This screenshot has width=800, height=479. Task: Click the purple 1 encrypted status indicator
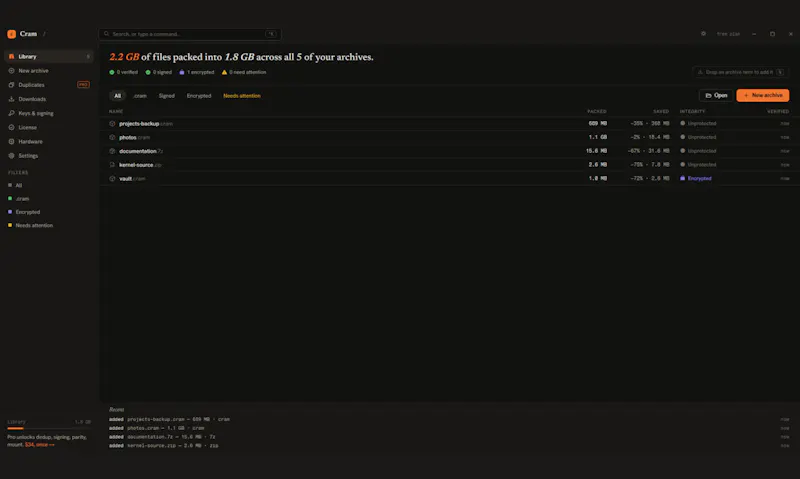(x=196, y=72)
